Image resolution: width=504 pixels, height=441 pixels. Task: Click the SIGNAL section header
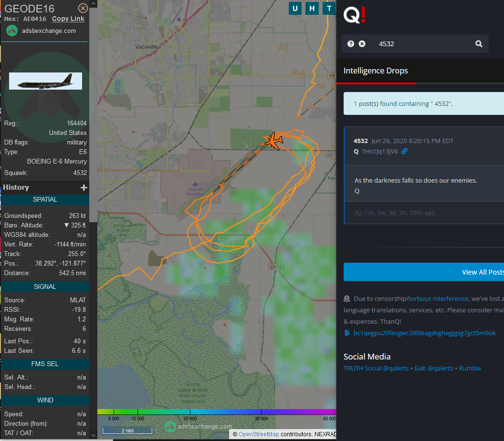(45, 287)
